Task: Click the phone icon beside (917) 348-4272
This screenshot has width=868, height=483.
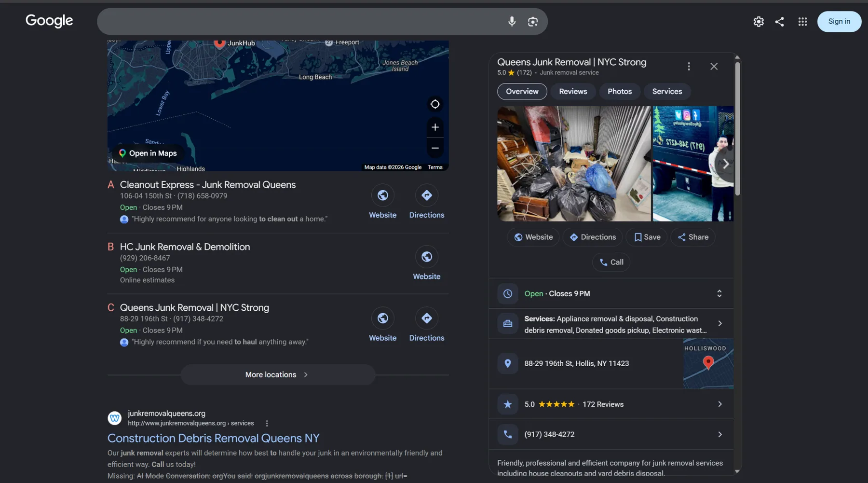Action: point(508,435)
